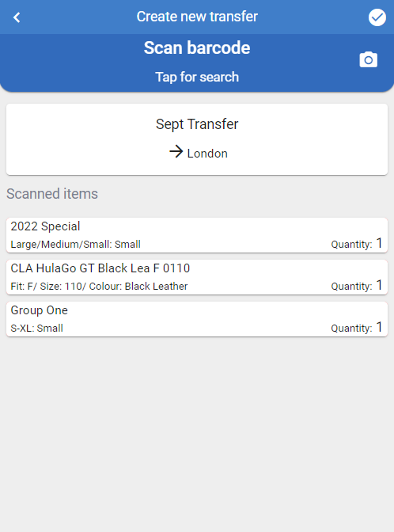Click the Scanned items section header
The width and height of the screenshot is (394, 532).
tap(52, 194)
